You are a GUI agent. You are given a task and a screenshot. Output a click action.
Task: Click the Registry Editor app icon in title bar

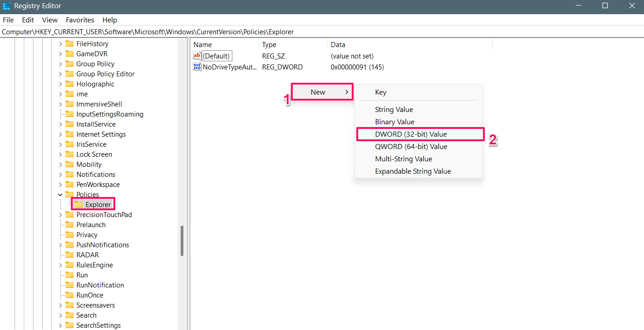[7, 6]
